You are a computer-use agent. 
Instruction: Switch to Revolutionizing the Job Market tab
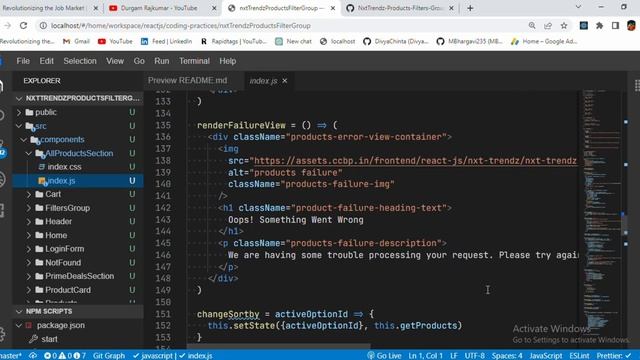pyautogui.click(x=44, y=8)
